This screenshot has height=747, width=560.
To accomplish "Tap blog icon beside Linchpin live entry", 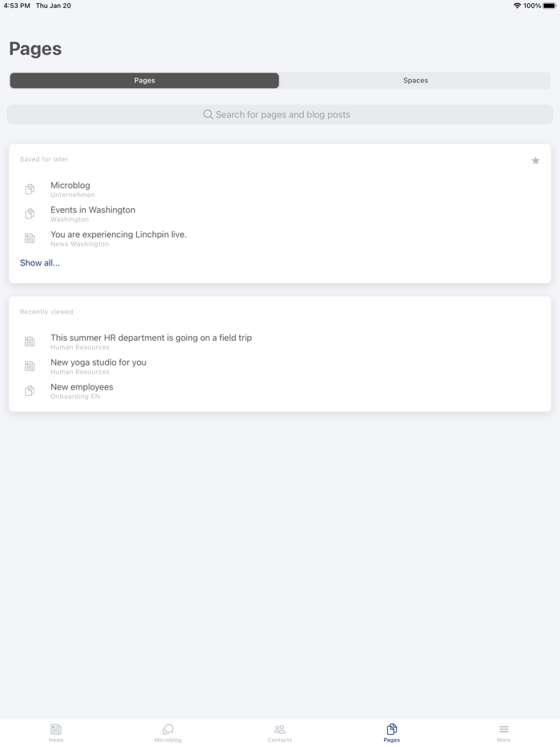I will 30,238.
